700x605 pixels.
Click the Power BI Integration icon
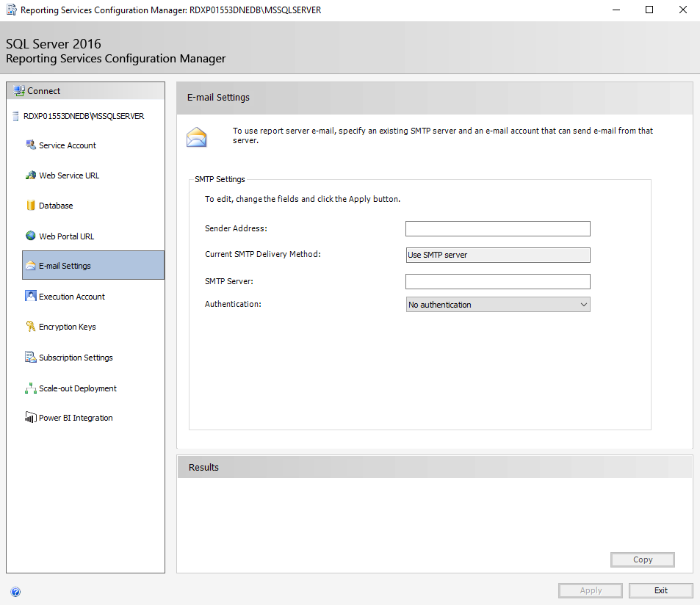point(30,417)
